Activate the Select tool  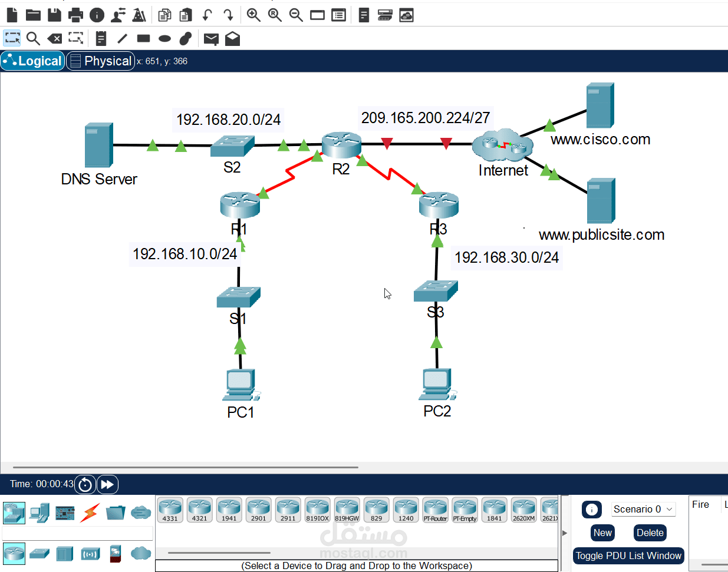[x=12, y=39]
